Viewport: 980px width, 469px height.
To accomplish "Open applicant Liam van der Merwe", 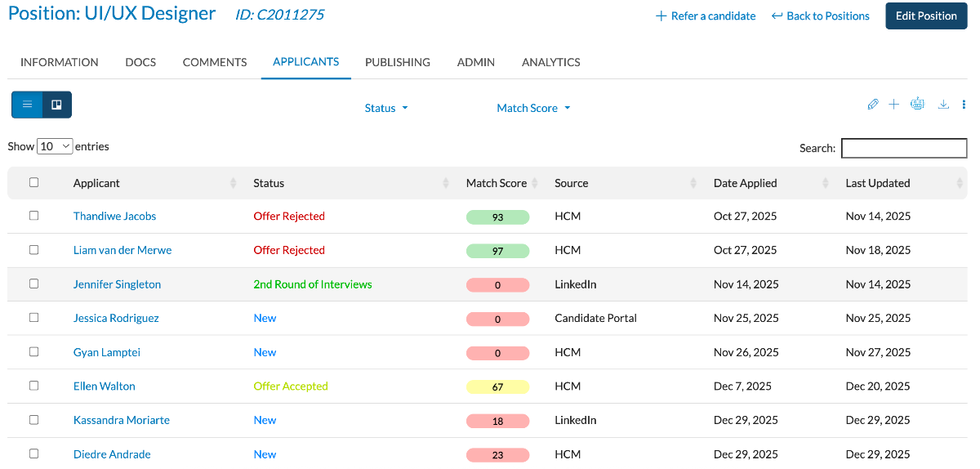I will coord(122,250).
